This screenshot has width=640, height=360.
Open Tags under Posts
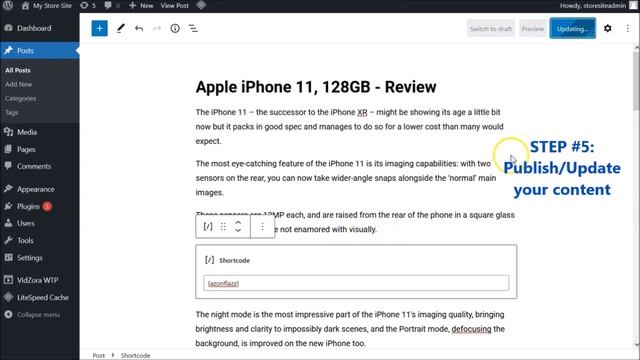(x=11, y=112)
